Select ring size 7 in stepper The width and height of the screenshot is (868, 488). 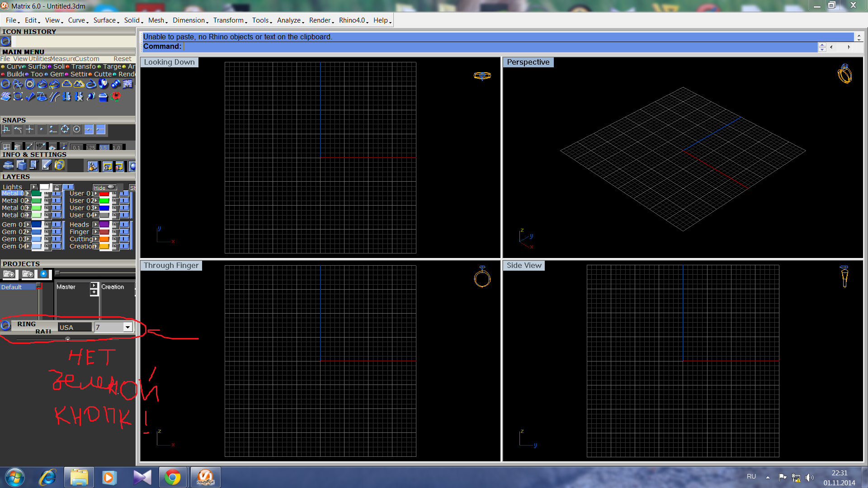110,327
